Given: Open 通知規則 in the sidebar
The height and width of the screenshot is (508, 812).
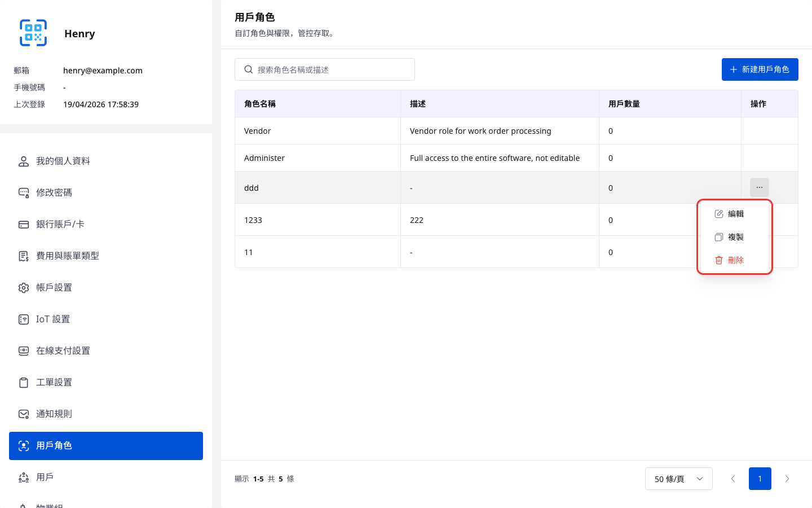Looking at the screenshot, I should (x=106, y=414).
